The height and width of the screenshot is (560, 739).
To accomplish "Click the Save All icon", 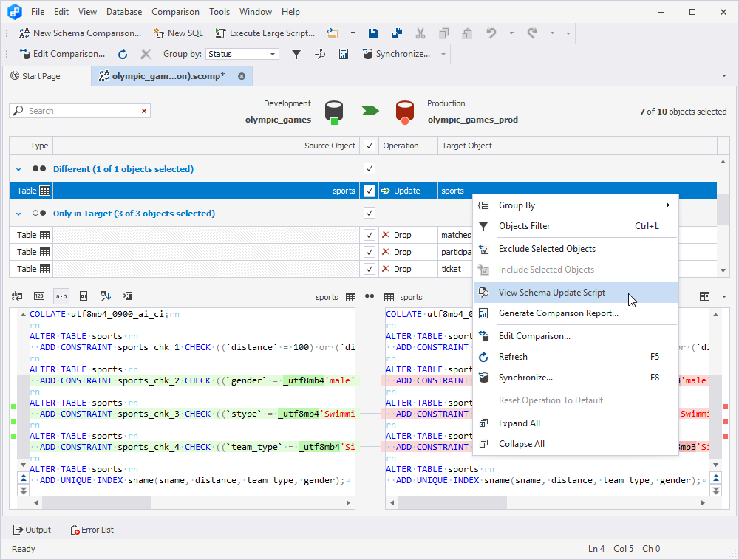I will [397, 33].
